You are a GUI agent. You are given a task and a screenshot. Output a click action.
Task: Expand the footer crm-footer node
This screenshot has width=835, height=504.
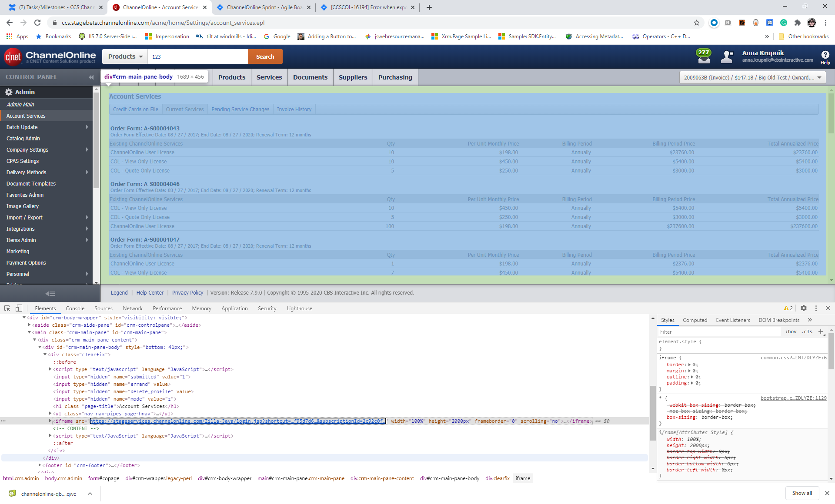(40, 465)
